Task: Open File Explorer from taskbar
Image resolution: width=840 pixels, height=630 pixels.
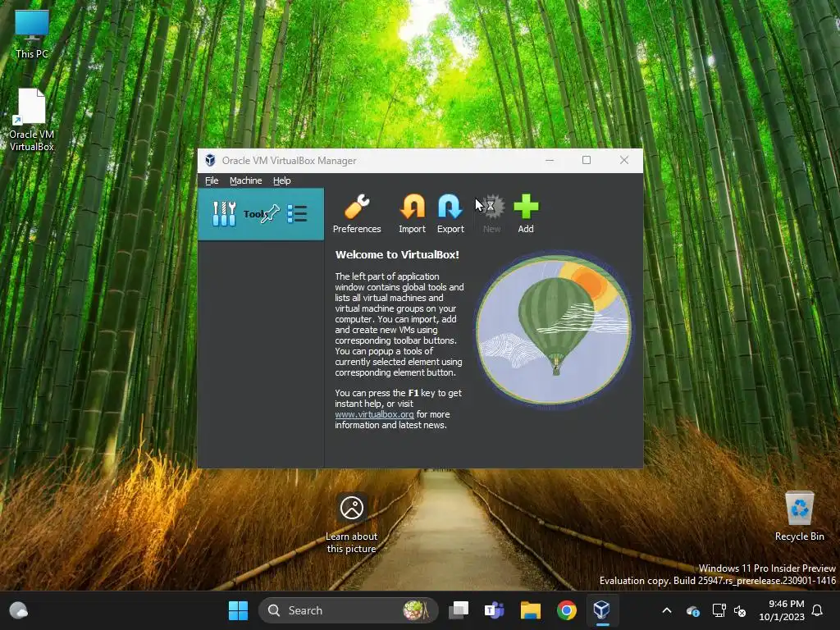Action: 531,610
